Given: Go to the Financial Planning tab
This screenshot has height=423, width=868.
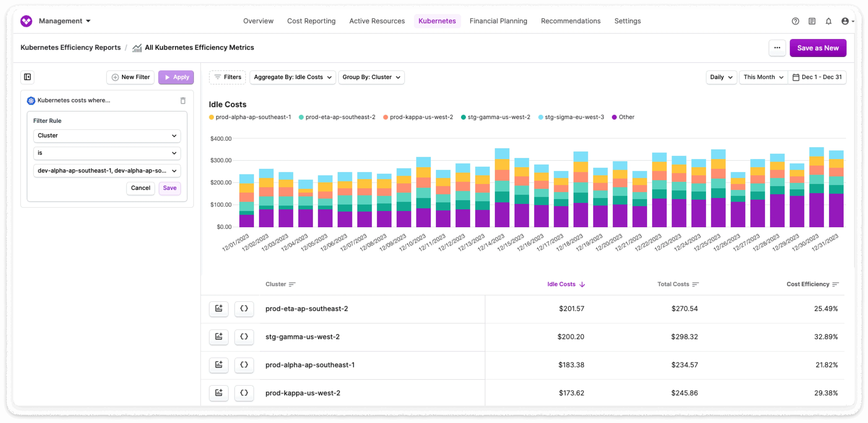Looking at the screenshot, I should point(498,21).
